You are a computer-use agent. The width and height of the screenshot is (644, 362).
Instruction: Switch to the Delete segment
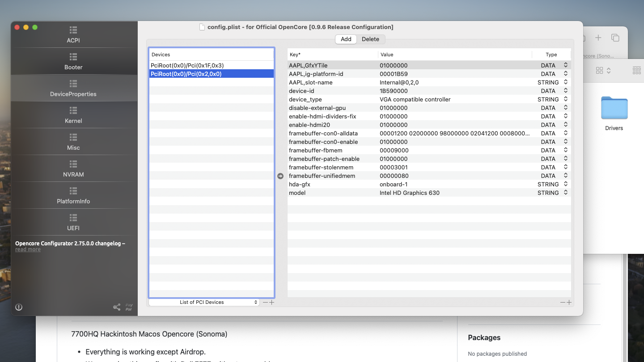[x=370, y=39]
